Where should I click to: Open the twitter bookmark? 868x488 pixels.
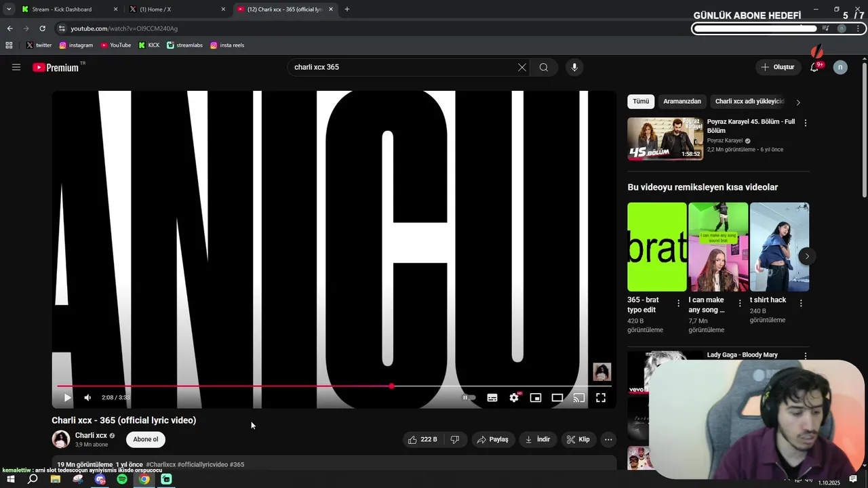[39, 45]
